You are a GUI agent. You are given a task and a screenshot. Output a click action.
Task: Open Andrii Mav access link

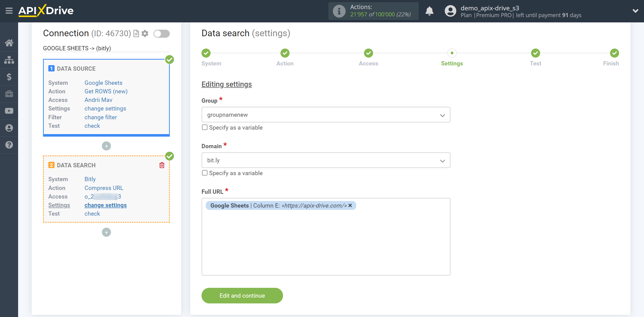click(98, 100)
